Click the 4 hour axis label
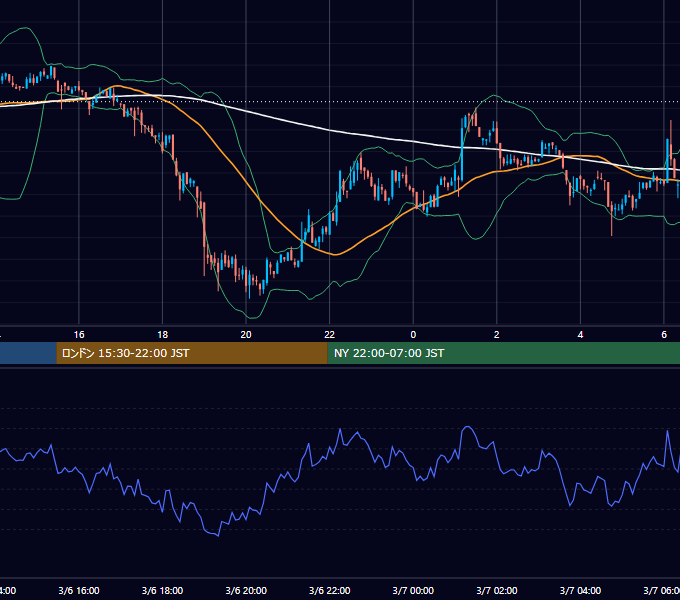Image resolution: width=680 pixels, height=600 pixels. tap(580, 335)
